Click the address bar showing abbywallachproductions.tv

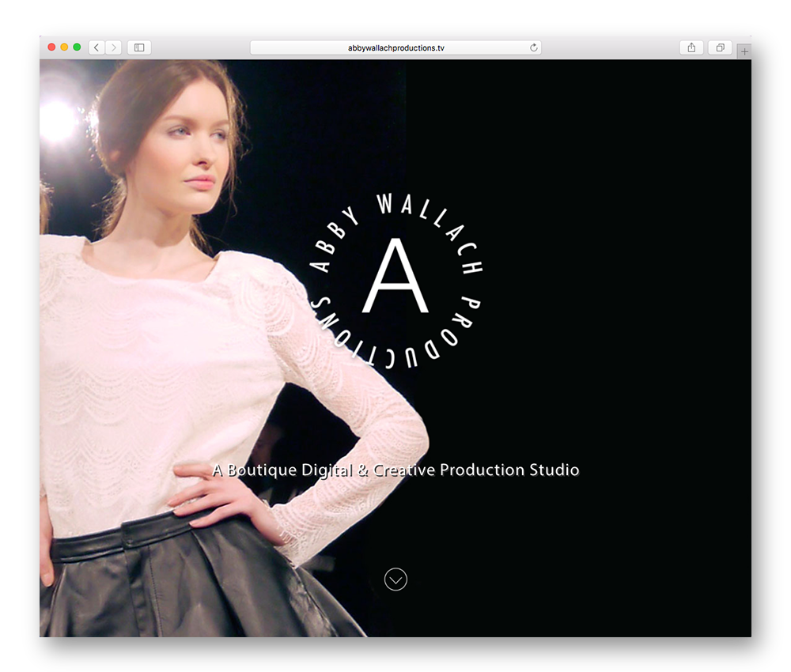(396, 47)
